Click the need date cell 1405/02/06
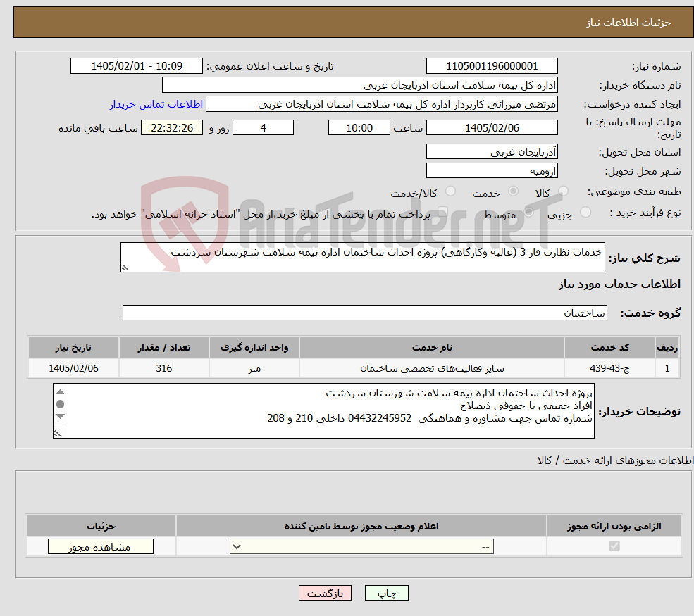Screen dimensions: 694x616 pos(73,368)
